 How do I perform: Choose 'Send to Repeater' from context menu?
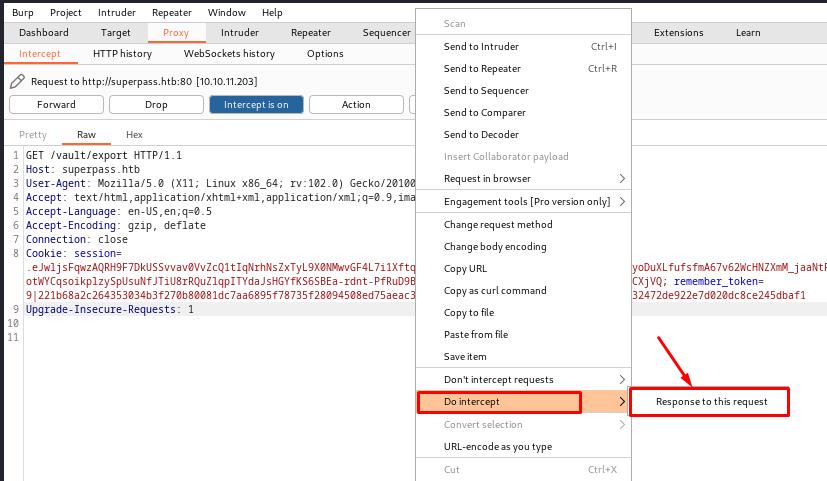[482, 69]
